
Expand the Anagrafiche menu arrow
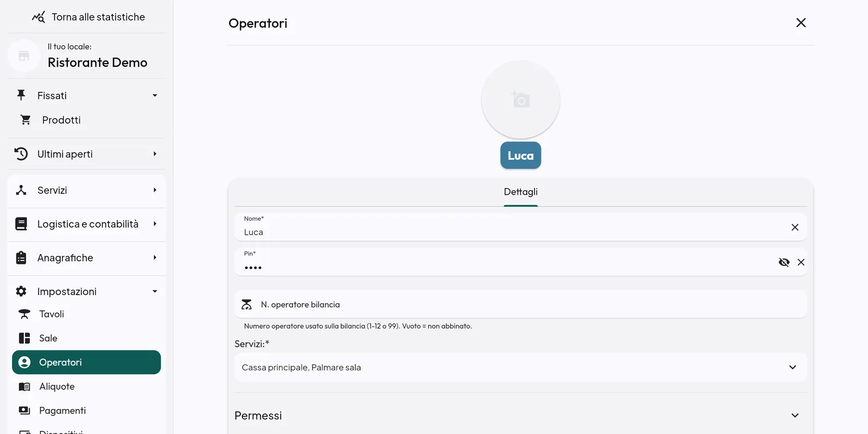155,258
